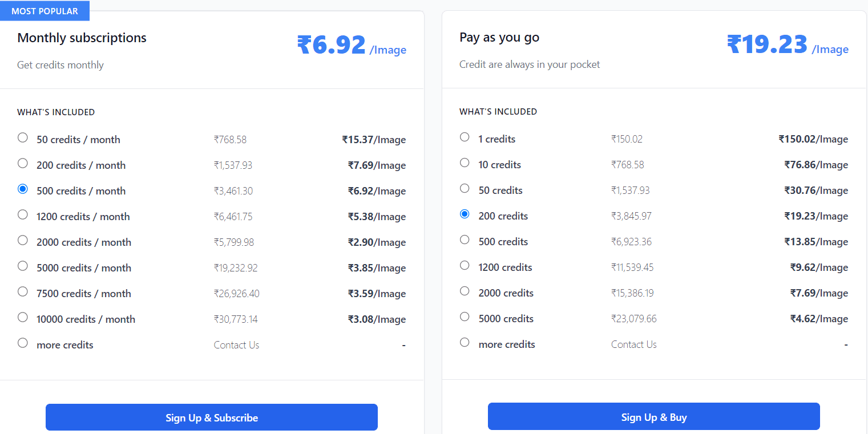
Task: Click the ₹3,461.30 price
Action: pyautogui.click(x=233, y=191)
